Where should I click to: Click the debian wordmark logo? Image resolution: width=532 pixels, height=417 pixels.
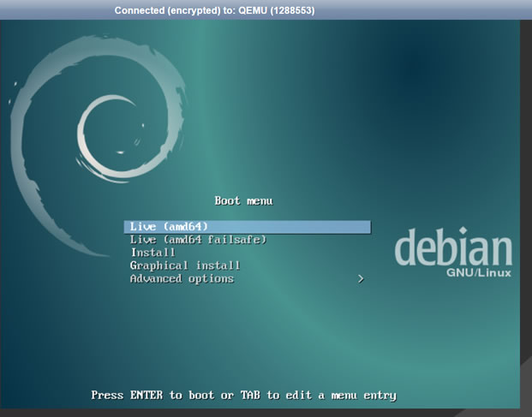pos(453,248)
